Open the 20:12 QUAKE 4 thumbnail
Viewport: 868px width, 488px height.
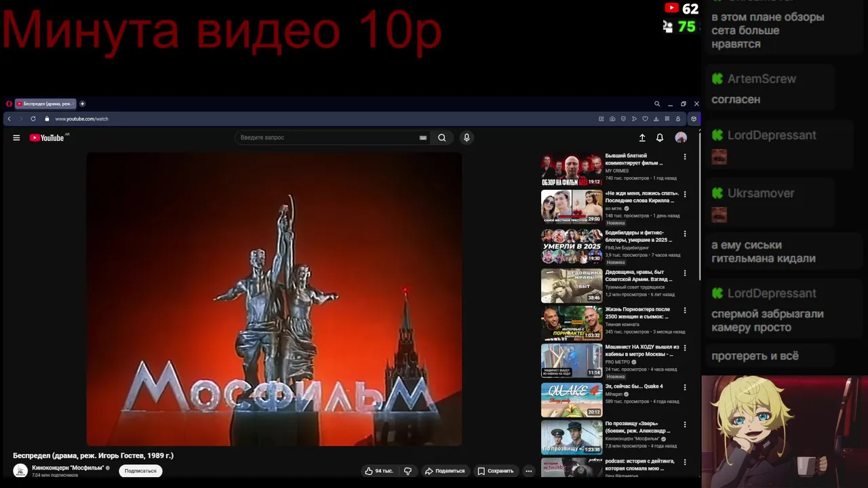click(571, 400)
